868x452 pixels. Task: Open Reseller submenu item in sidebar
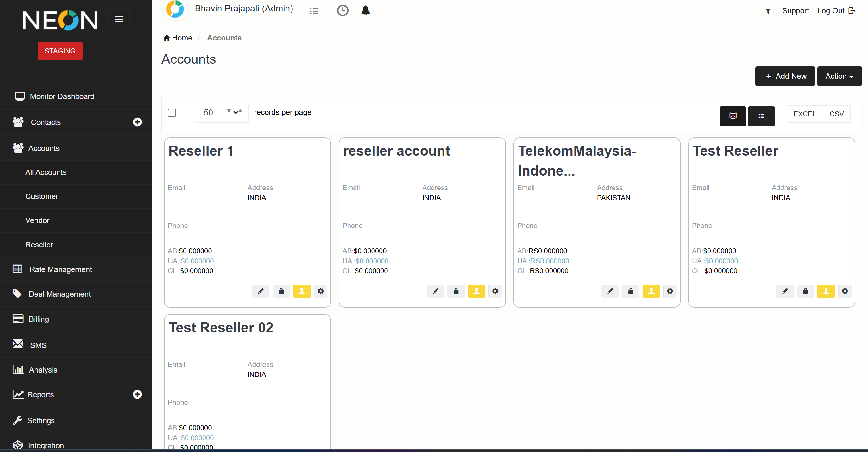(39, 245)
